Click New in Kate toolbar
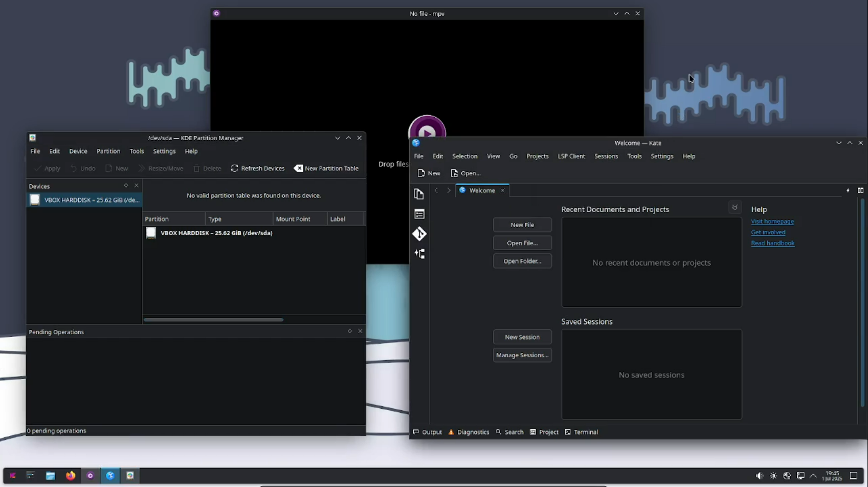This screenshot has height=487, width=868. coord(429,173)
